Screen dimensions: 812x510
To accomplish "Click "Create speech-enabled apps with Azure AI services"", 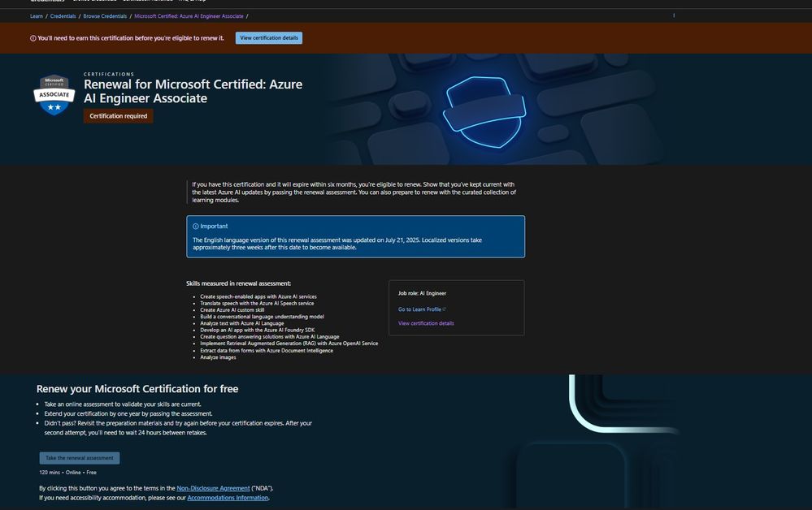I will pyautogui.click(x=258, y=297).
